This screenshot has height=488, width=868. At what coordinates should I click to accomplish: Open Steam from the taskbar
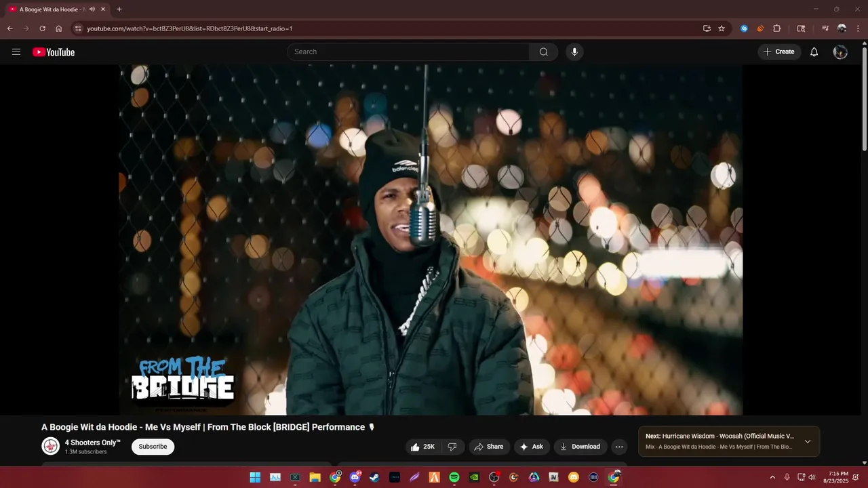(x=374, y=477)
